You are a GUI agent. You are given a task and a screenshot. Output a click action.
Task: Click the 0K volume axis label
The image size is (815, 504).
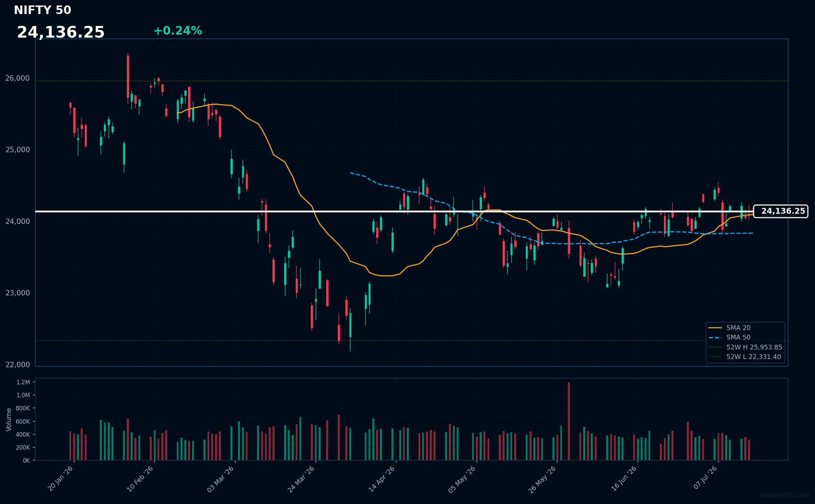pyautogui.click(x=27, y=461)
